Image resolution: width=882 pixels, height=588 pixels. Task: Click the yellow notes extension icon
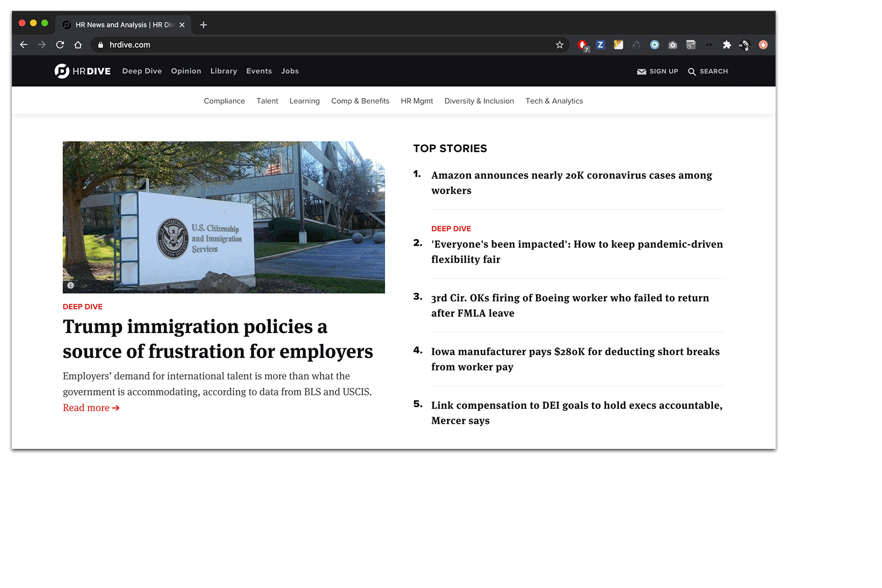tap(619, 45)
